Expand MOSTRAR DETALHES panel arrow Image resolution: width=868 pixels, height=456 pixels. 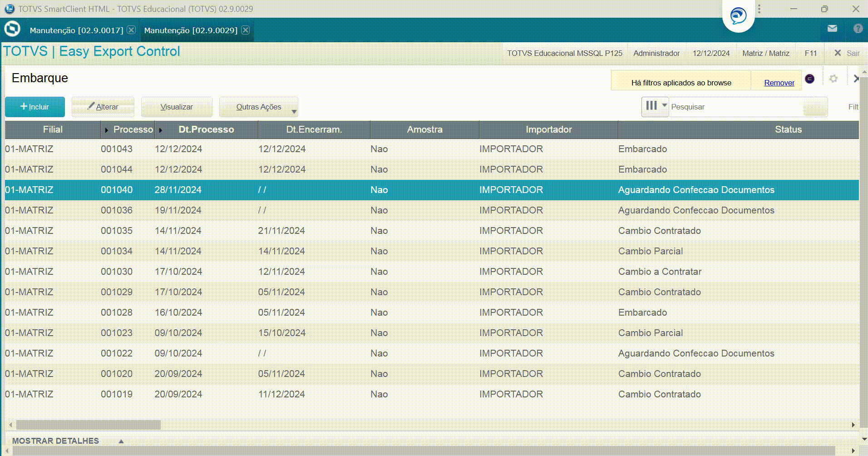(121, 441)
